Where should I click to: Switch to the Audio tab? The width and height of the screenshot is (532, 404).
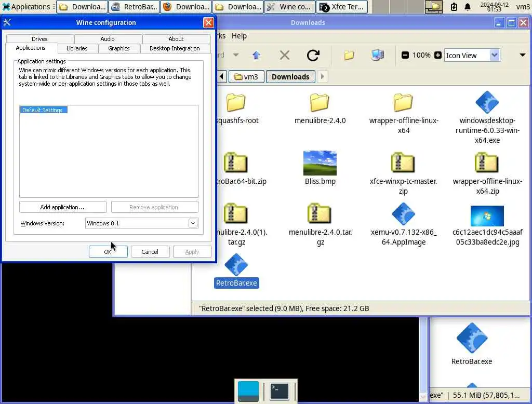pos(108,39)
